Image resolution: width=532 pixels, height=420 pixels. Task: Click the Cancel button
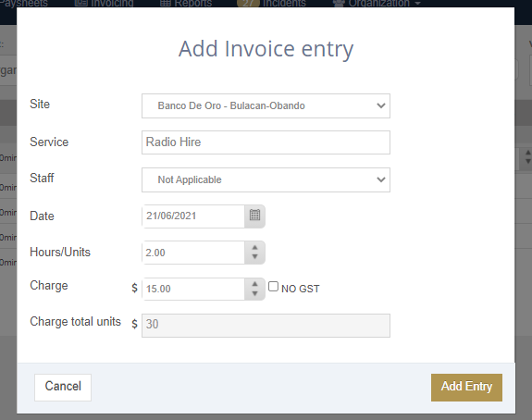pyautogui.click(x=63, y=387)
